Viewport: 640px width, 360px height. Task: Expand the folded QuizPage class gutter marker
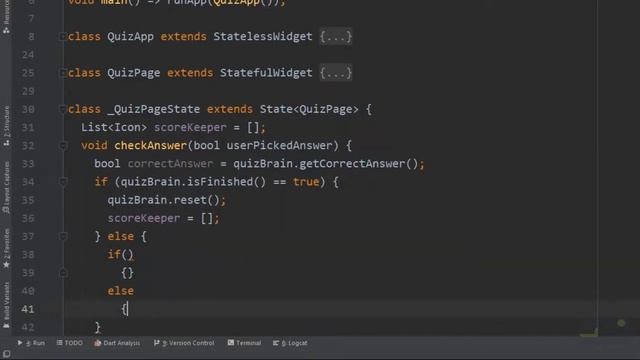coord(62,73)
